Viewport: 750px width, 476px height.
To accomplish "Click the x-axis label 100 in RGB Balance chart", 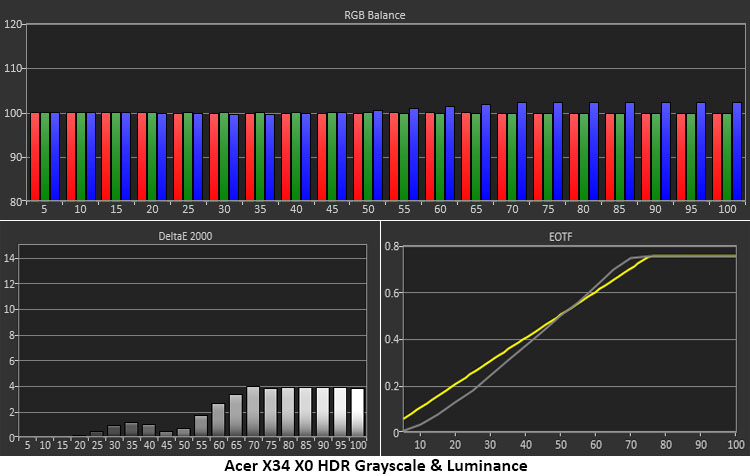I will pyautogui.click(x=727, y=210).
